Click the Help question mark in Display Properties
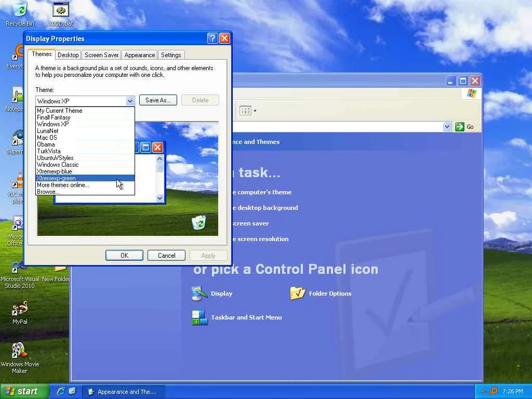The width and height of the screenshot is (532, 399). 212,38
